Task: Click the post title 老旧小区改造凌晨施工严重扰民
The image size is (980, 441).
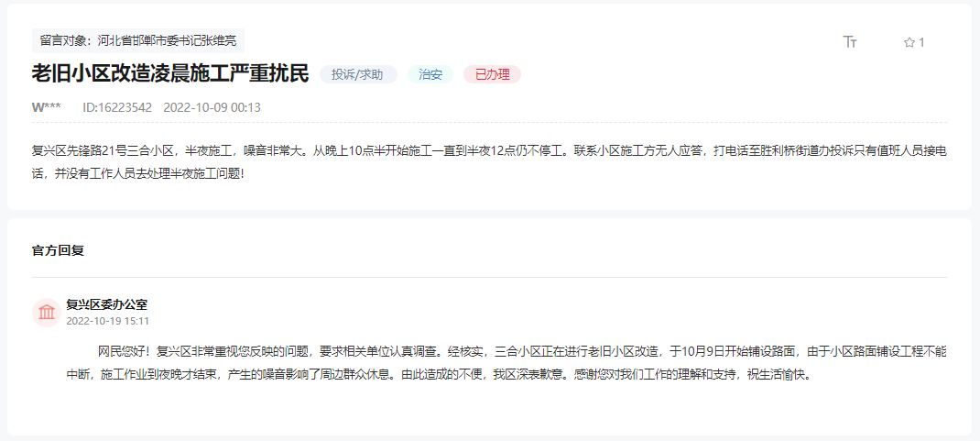Action: pyautogui.click(x=170, y=74)
